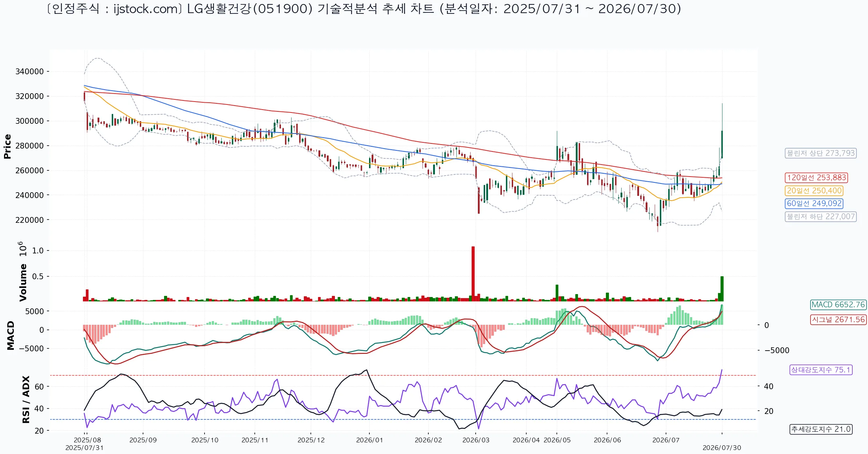Click the '2026/07' date label
The height and width of the screenshot is (454, 868).
(666, 440)
